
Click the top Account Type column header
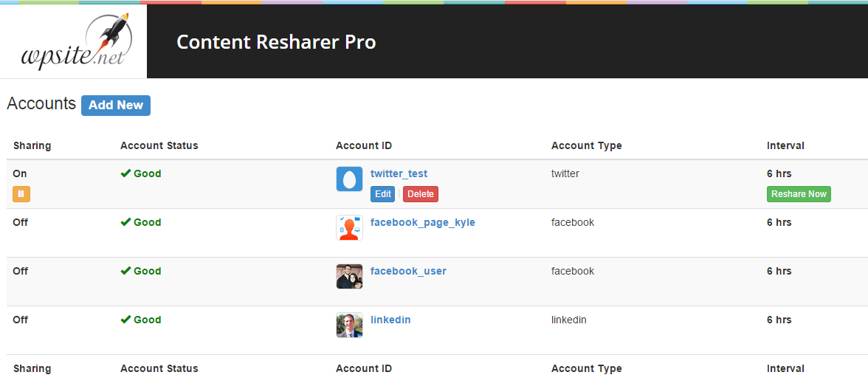(x=587, y=146)
